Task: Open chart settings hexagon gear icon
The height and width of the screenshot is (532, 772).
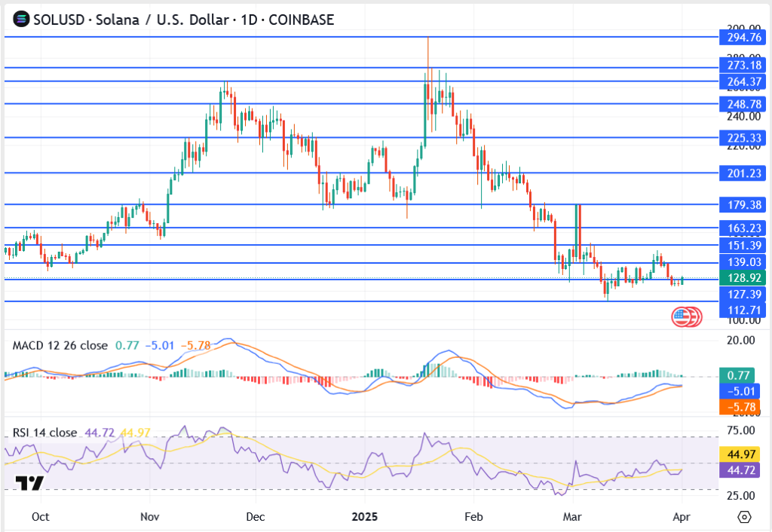Action: (745, 517)
